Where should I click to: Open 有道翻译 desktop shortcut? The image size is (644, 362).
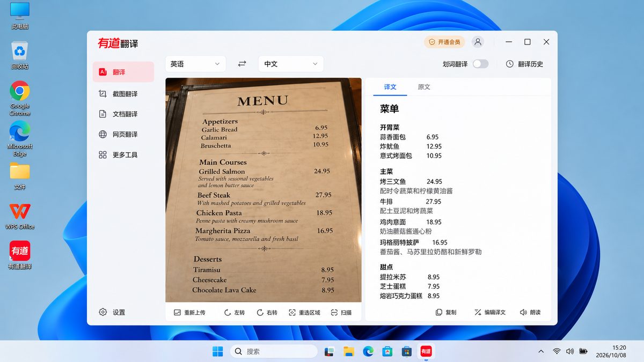(x=20, y=255)
